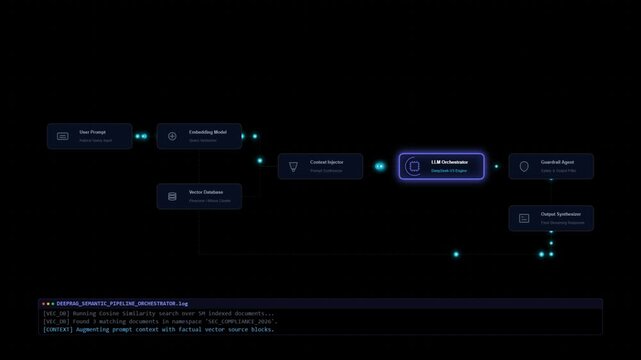Viewport: 641px width, 360px height.
Task: Click the red dot in log window header
Action: click(43, 304)
